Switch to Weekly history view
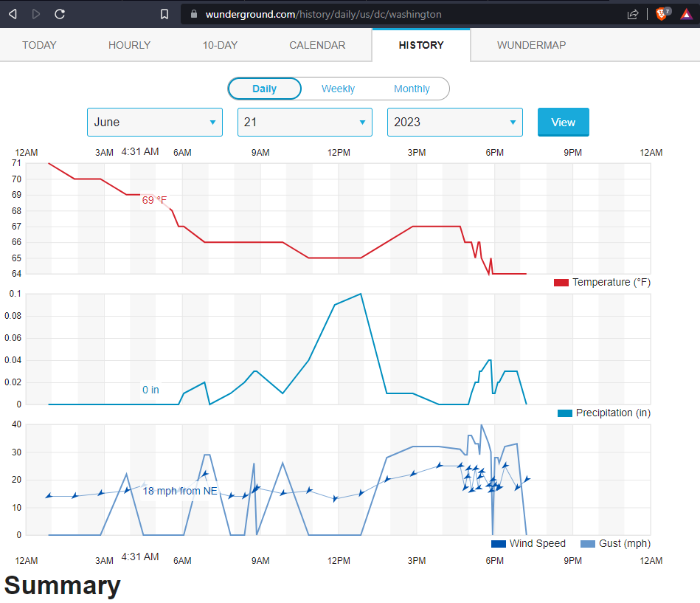700x603 pixels. point(338,89)
